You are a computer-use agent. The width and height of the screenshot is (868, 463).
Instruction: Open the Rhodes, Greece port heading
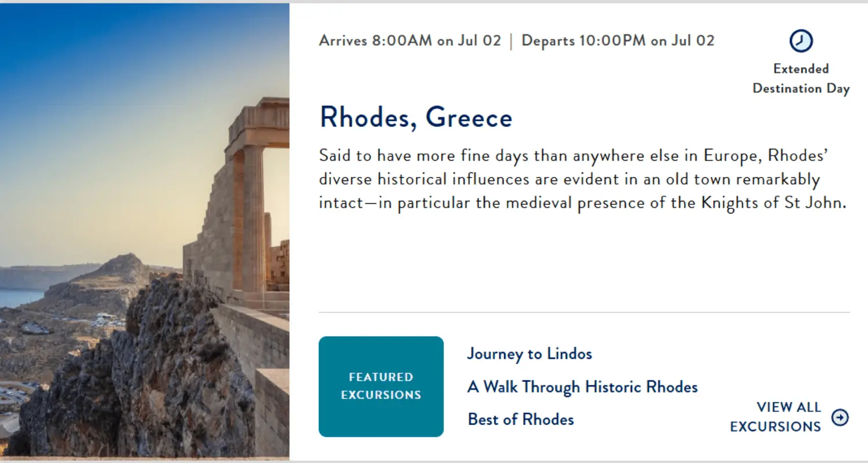[x=415, y=118]
